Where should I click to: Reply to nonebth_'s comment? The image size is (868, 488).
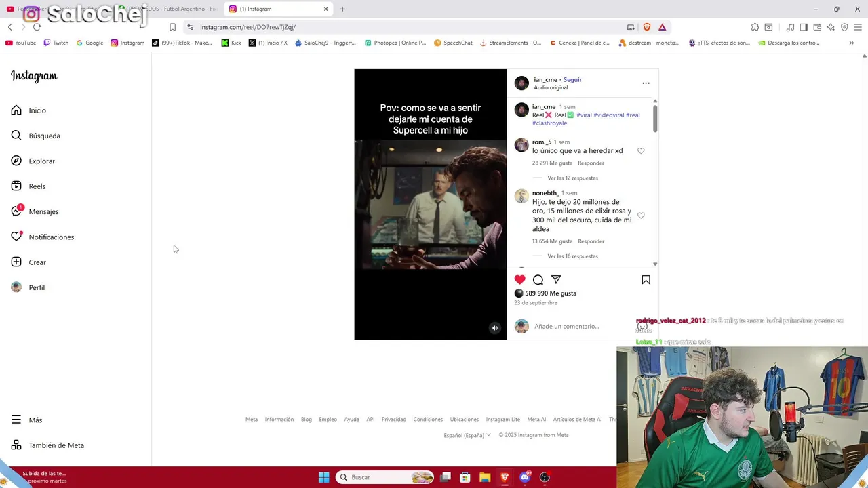591,241
